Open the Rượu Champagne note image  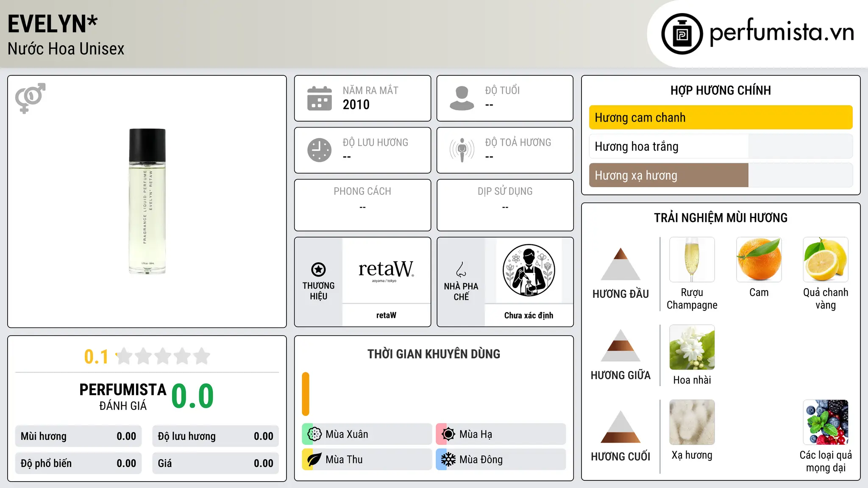click(x=692, y=260)
